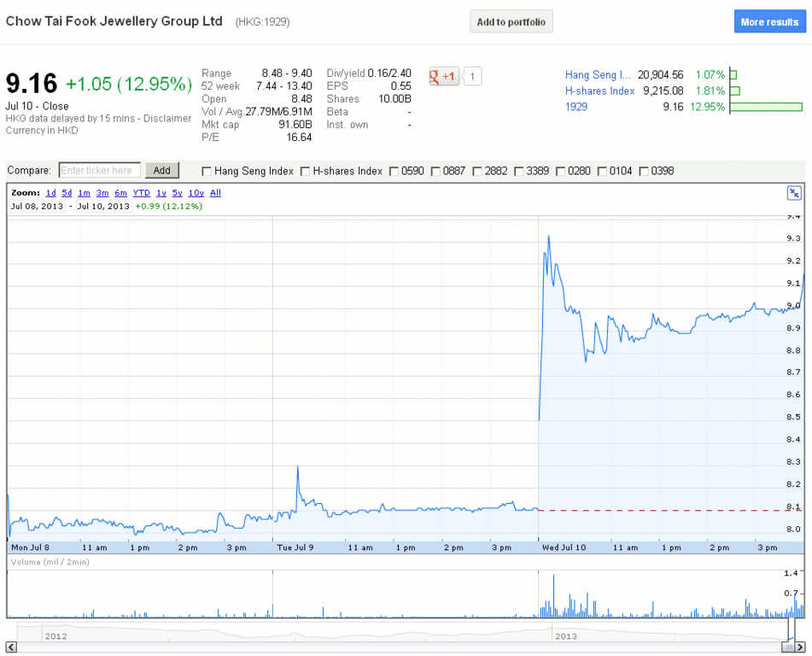Switch chart zoom to 1m
Viewport: 812px width, 656px height.
pyautogui.click(x=84, y=193)
